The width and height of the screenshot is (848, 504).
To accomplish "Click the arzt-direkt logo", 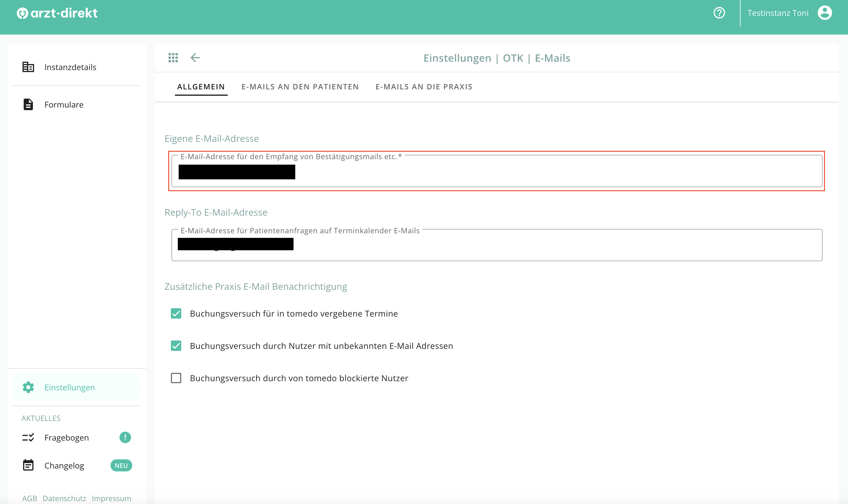I will pyautogui.click(x=57, y=13).
